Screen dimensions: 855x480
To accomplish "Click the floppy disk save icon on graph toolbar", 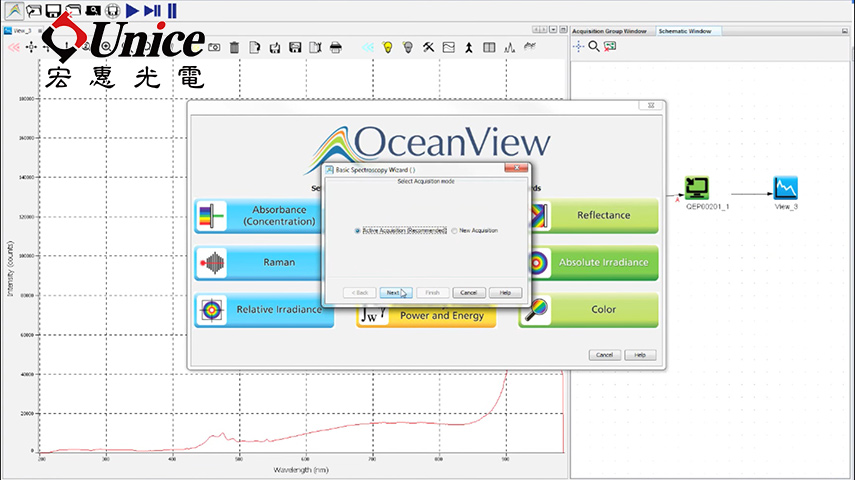I will point(295,47).
